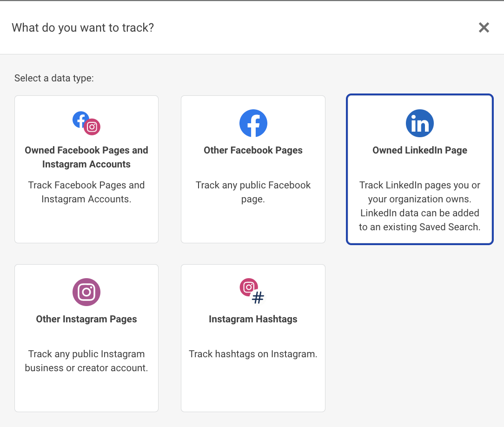Click the Facebook logo icon
This screenshot has height=427, width=504.
(253, 123)
